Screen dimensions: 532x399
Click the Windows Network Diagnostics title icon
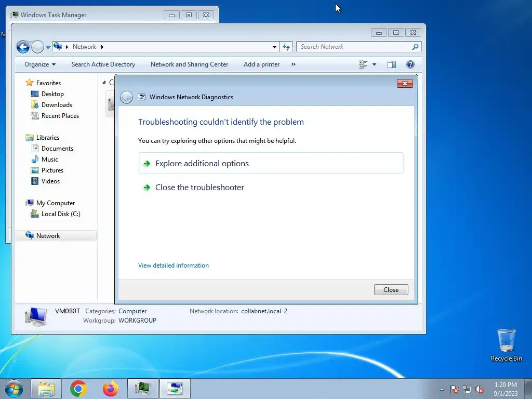[141, 97]
